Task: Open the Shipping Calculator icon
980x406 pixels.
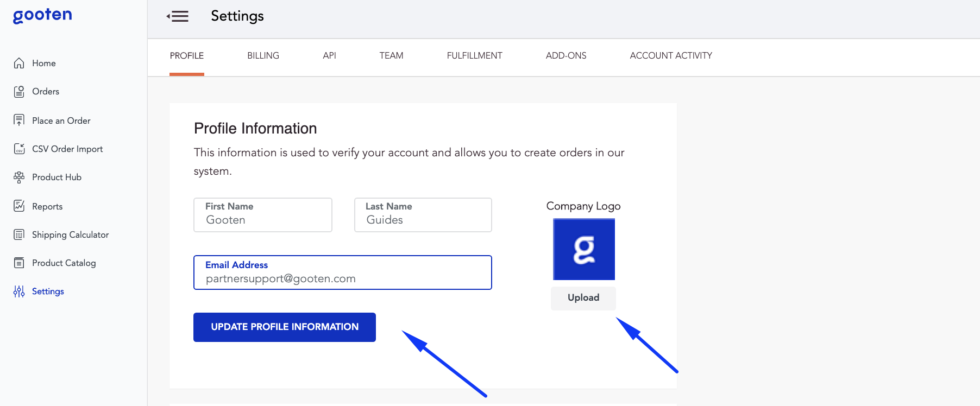Action: [19, 234]
